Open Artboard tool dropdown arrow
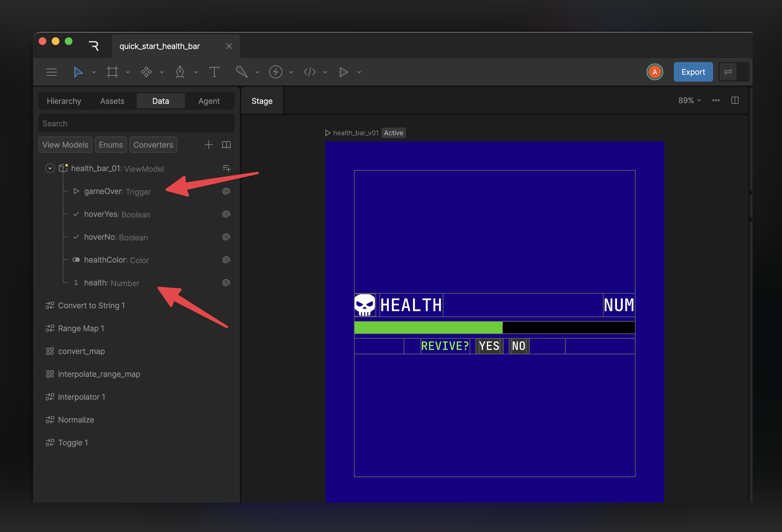Viewport: 782px width, 532px height. pyautogui.click(x=128, y=72)
